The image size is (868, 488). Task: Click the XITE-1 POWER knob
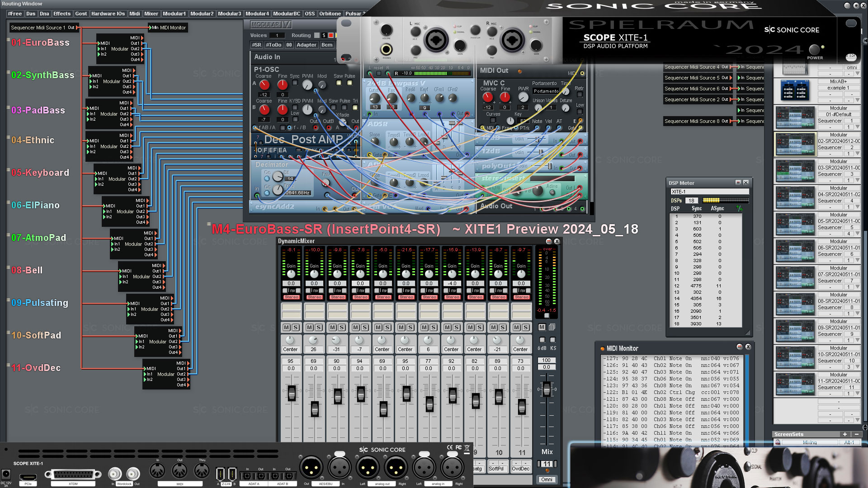814,49
